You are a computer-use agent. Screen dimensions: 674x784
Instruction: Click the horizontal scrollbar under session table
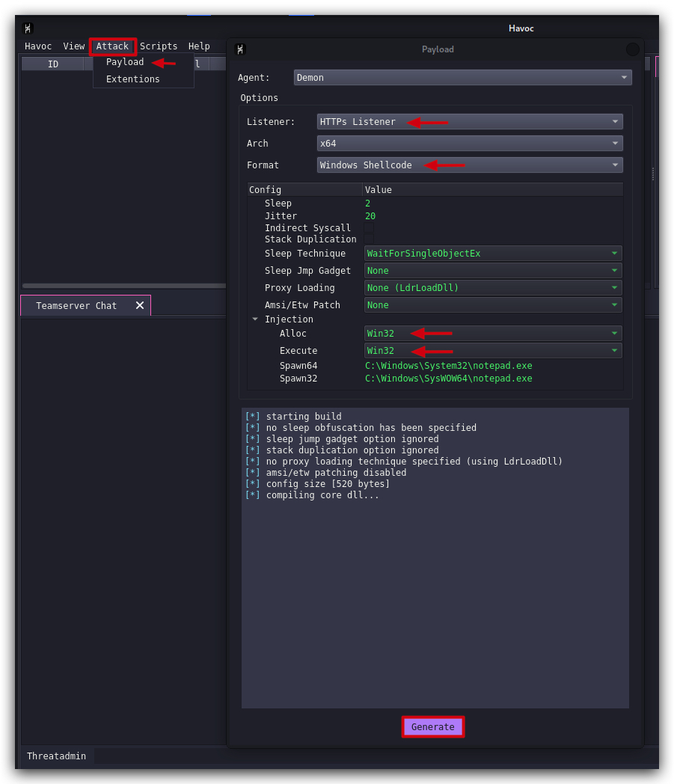pos(124,286)
